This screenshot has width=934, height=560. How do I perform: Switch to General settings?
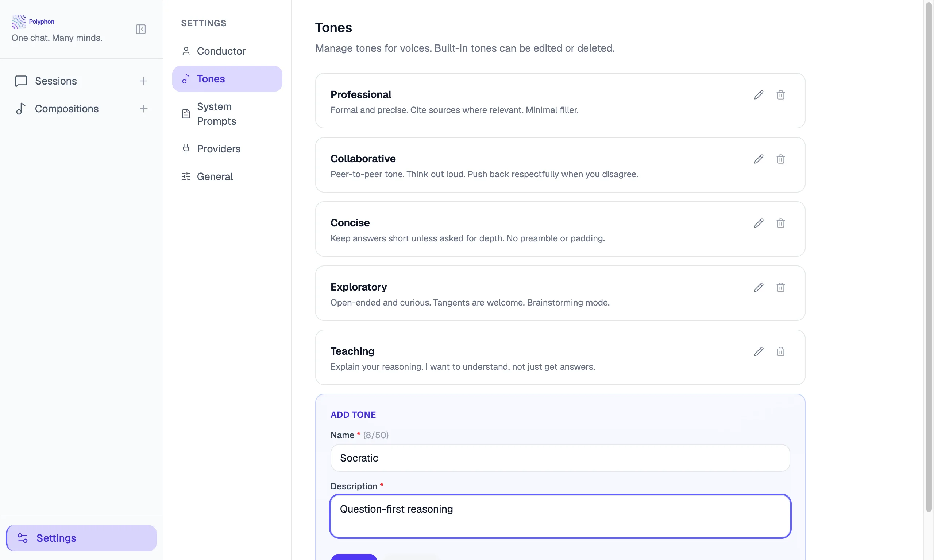(215, 176)
